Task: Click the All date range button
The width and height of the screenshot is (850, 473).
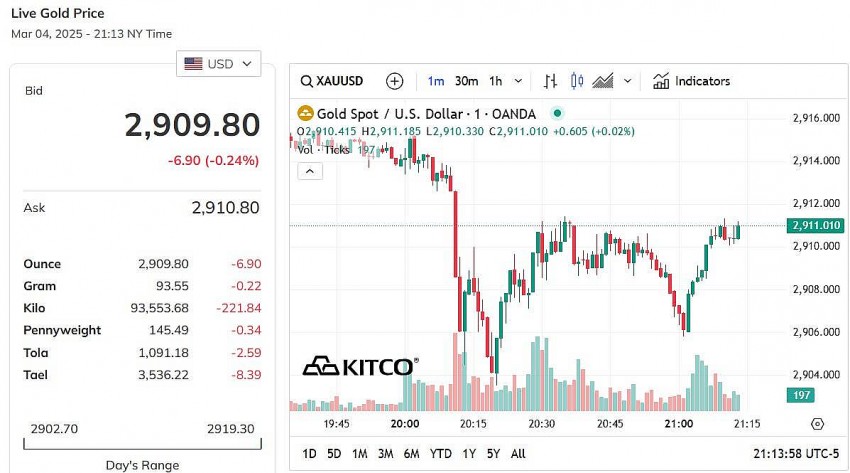Action: pyautogui.click(x=518, y=454)
